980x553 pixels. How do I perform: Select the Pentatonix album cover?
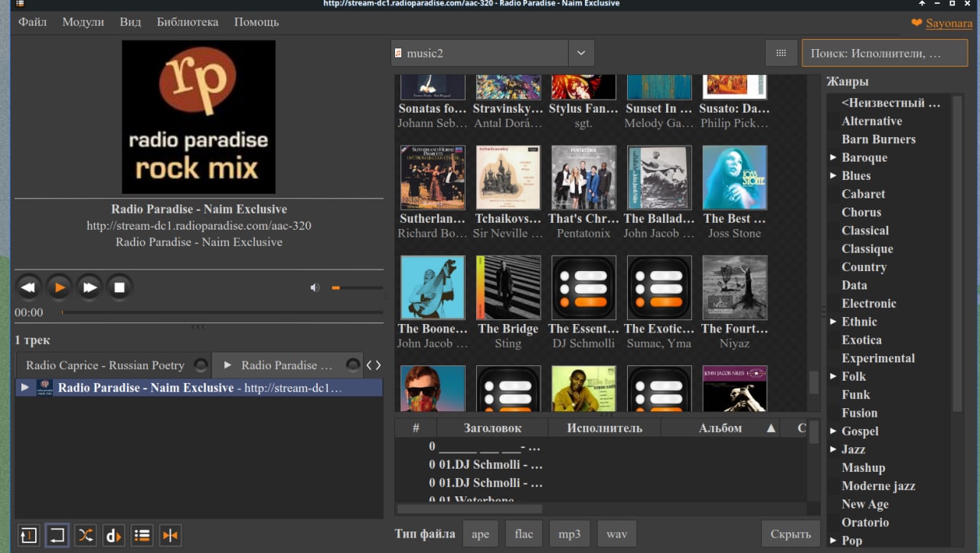coord(583,178)
